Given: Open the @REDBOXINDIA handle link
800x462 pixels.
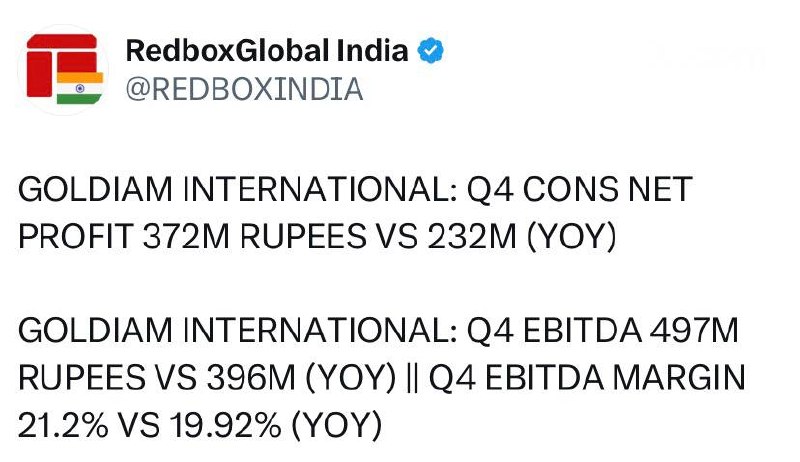Looking at the screenshot, I should (x=244, y=89).
